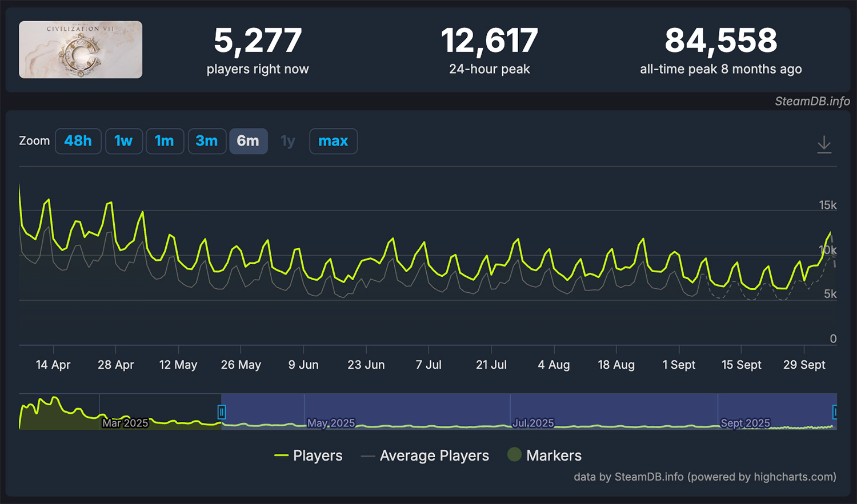Set chart zoom to 3m
857x504 pixels.
pos(206,141)
